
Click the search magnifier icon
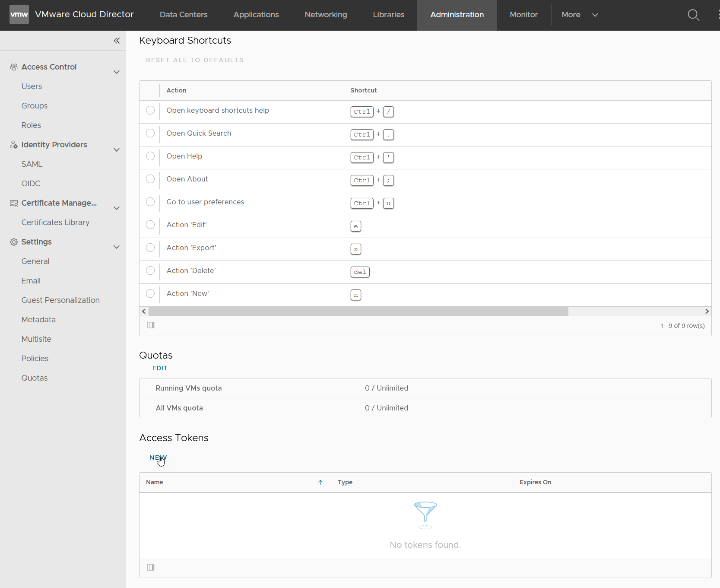coord(693,15)
